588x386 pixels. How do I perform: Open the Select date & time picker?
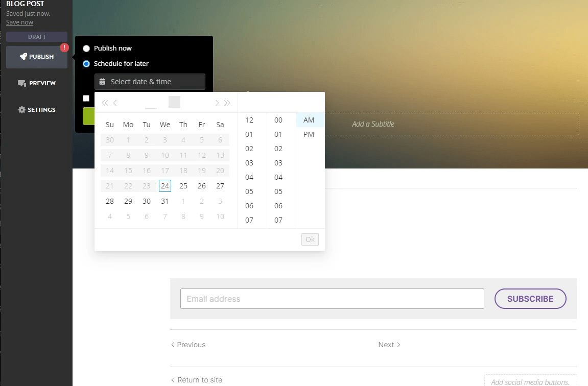pyautogui.click(x=150, y=82)
